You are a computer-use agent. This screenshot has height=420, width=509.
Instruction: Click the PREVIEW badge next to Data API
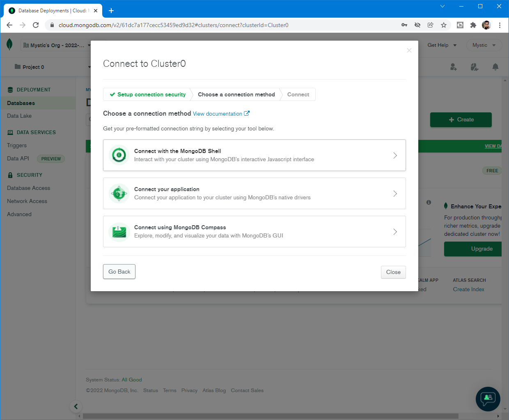pyautogui.click(x=51, y=159)
